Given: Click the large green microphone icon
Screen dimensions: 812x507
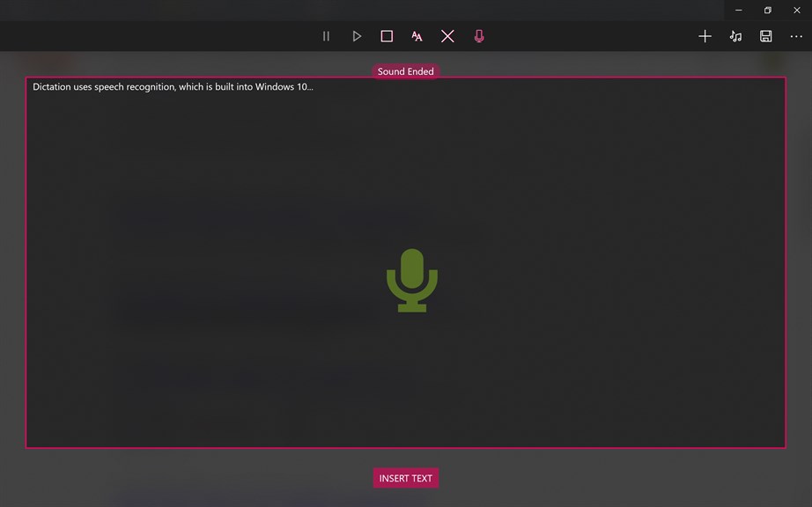Looking at the screenshot, I should (x=412, y=281).
